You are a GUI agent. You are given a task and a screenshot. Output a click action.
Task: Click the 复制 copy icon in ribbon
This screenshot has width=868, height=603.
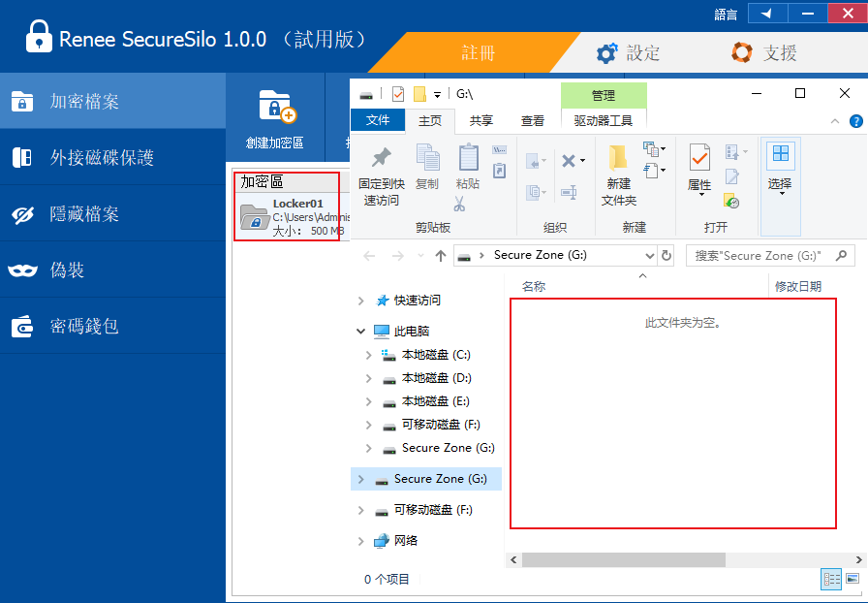click(427, 157)
